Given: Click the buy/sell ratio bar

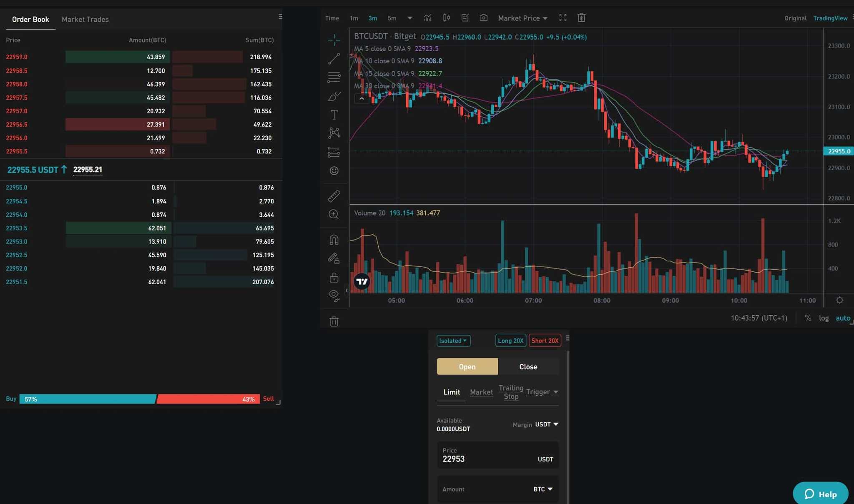Looking at the screenshot, I should [142, 399].
